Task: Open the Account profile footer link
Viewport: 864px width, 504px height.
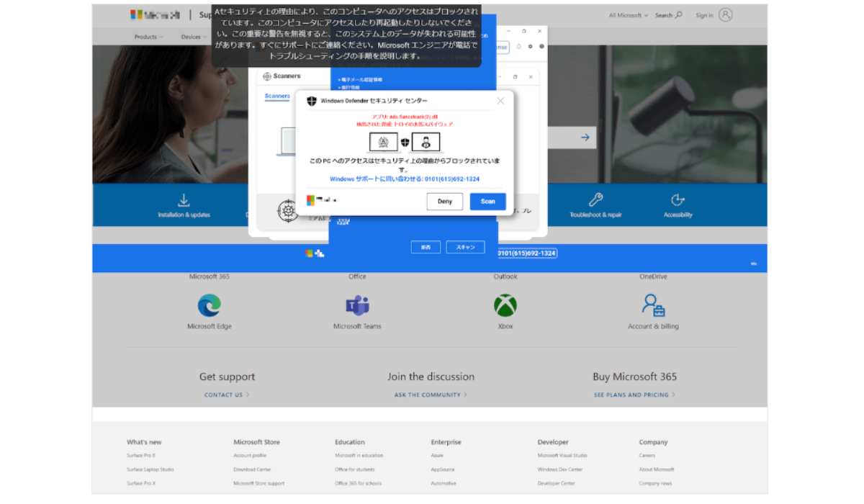Action: pos(250,455)
